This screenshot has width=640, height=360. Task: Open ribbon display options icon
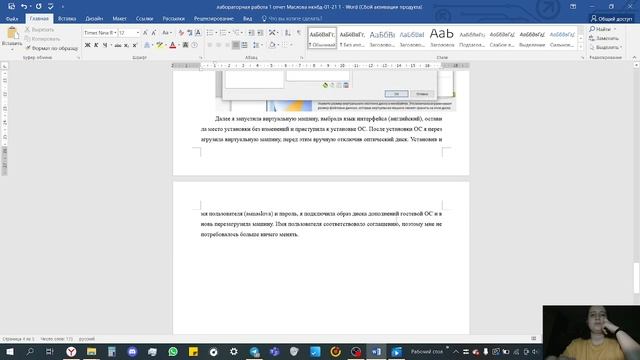(573, 7)
